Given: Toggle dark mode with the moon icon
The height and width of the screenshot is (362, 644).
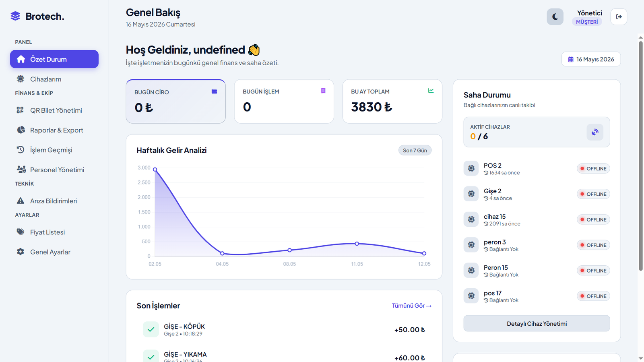Looking at the screenshot, I should click(555, 17).
